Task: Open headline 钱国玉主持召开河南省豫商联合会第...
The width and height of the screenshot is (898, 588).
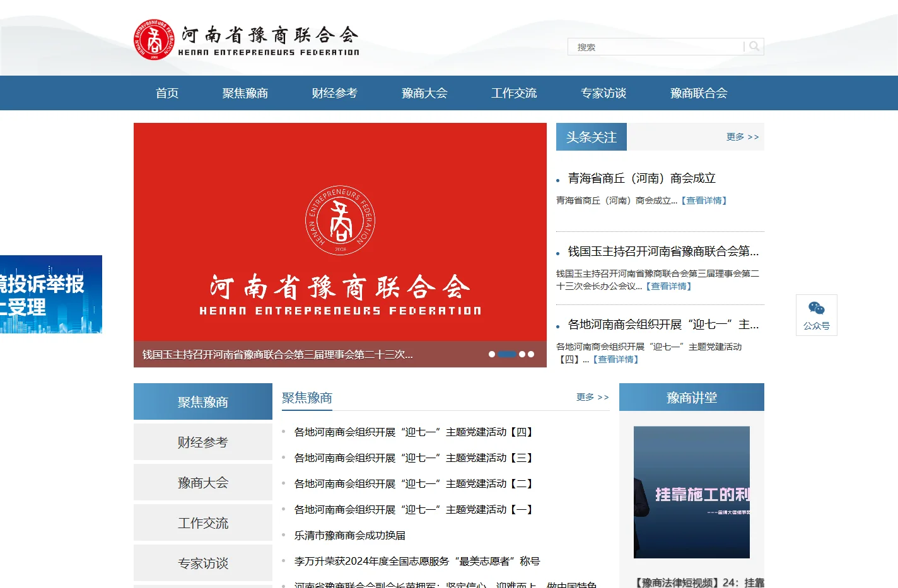Action: 663,251
